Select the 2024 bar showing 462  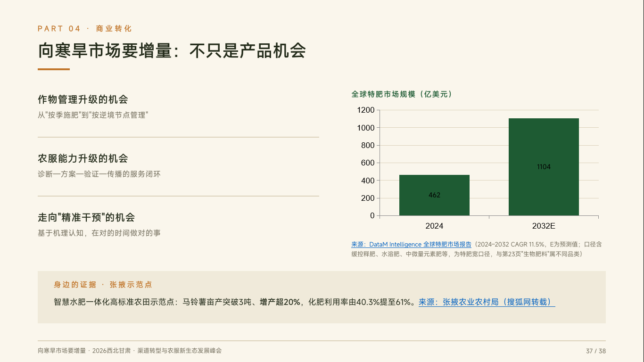click(x=434, y=195)
